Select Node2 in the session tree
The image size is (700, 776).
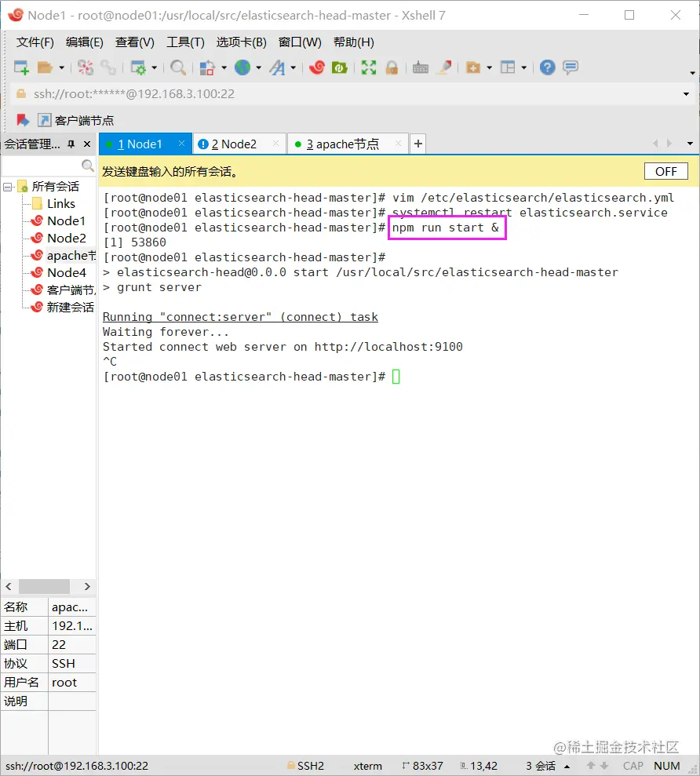tap(58, 238)
